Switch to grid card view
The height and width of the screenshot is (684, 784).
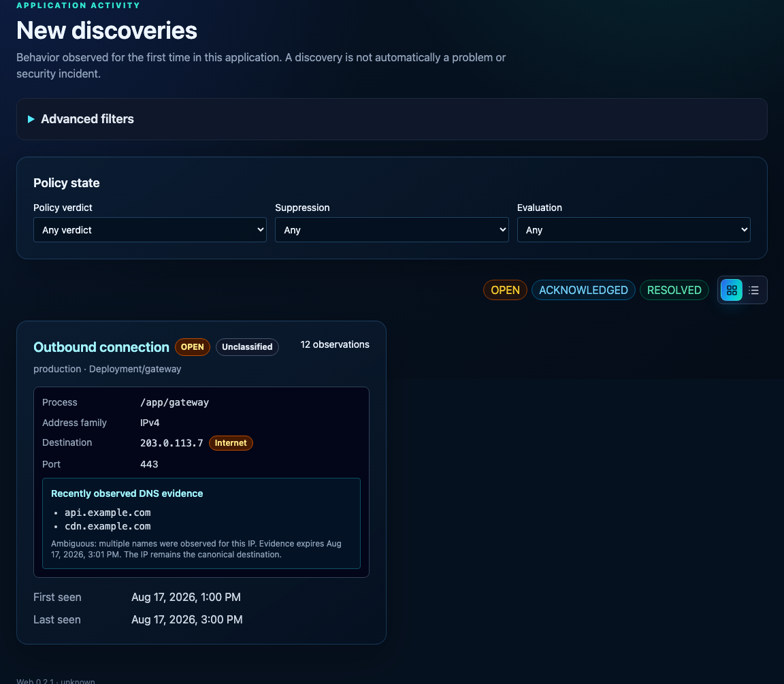pos(732,290)
